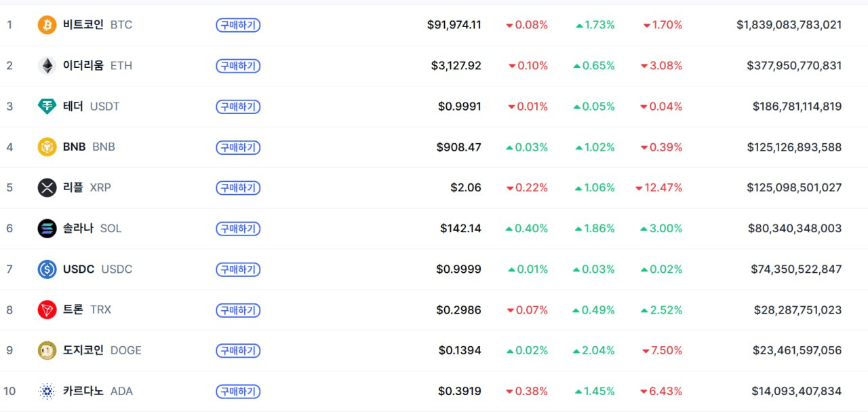Click the Solana logo icon
Image resolution: width=868 pixels, height=412 pixels.
[47, 229]
